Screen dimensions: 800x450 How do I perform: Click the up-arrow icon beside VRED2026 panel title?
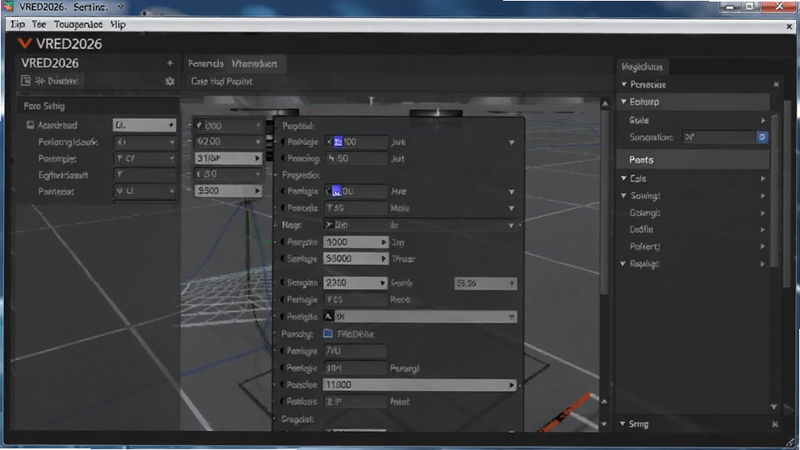tap(170, 63)
